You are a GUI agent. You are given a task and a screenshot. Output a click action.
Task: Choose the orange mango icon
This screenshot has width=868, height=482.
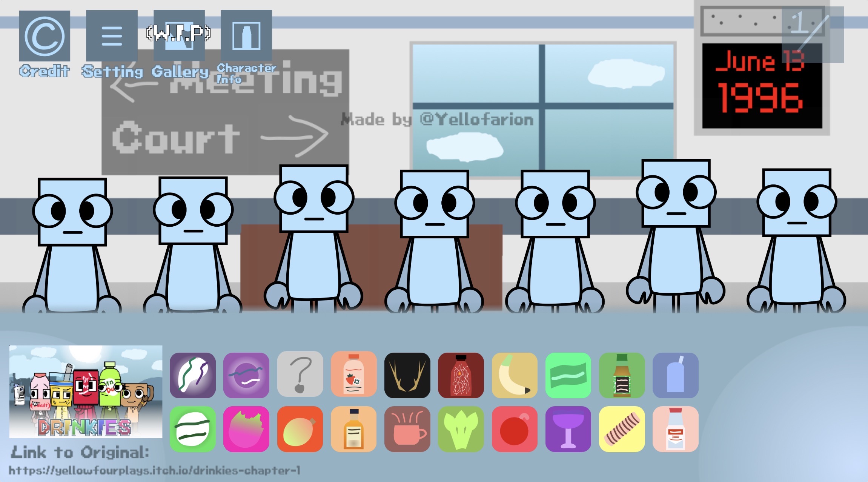click(x=300, y=429)
